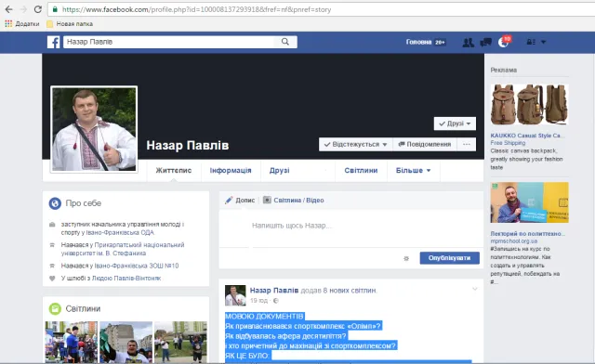Click the Назар Павлів profile name heading

(188, 146)
